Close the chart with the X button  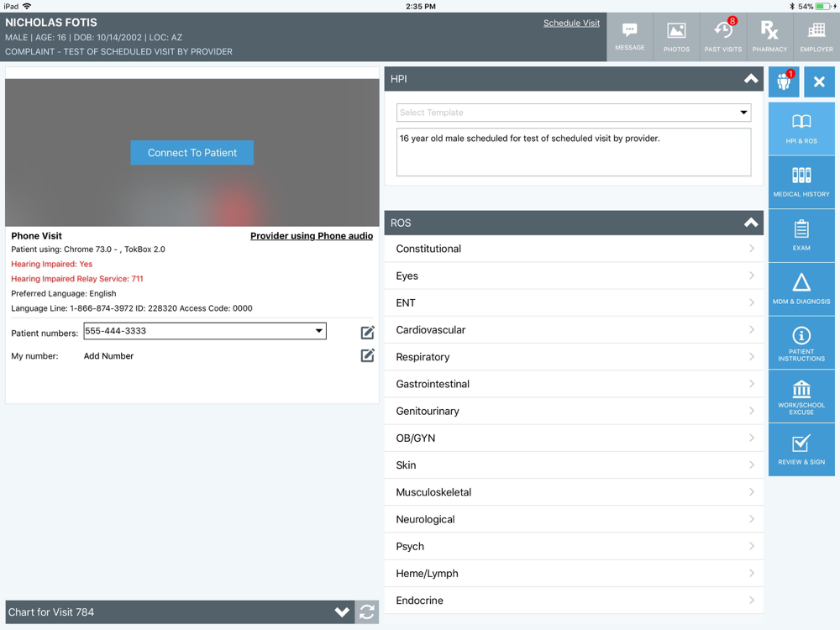819,82
